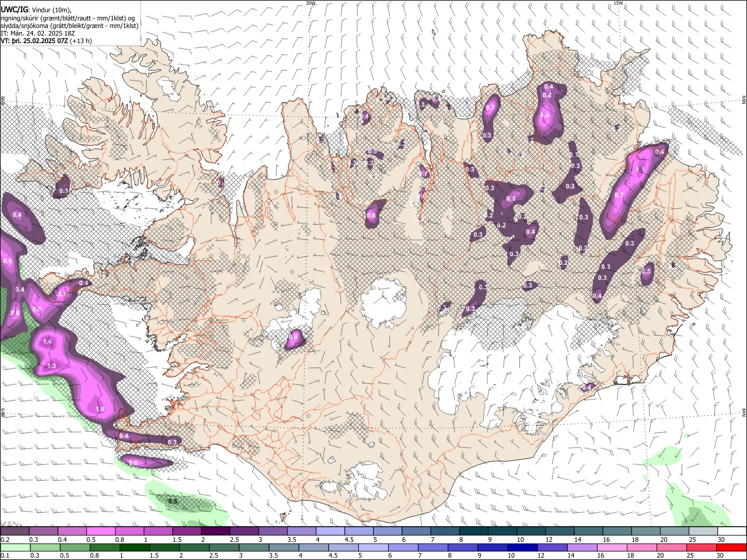Screen dimensions: 747x560
Task: Click the '1.4' precipitation value on the map
Action: tap(48, 342)
